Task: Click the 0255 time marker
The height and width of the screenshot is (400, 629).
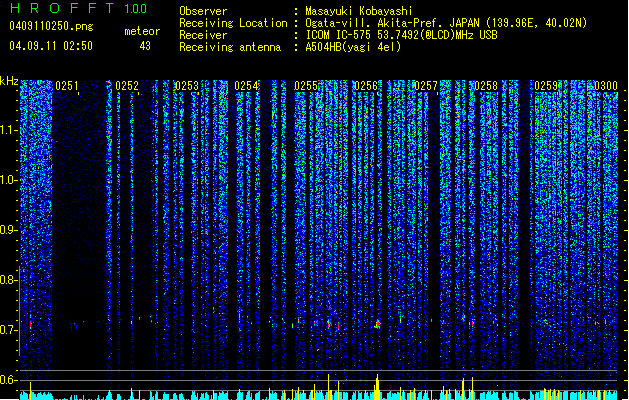Action: pyautogui.click(x=306, y=86)
